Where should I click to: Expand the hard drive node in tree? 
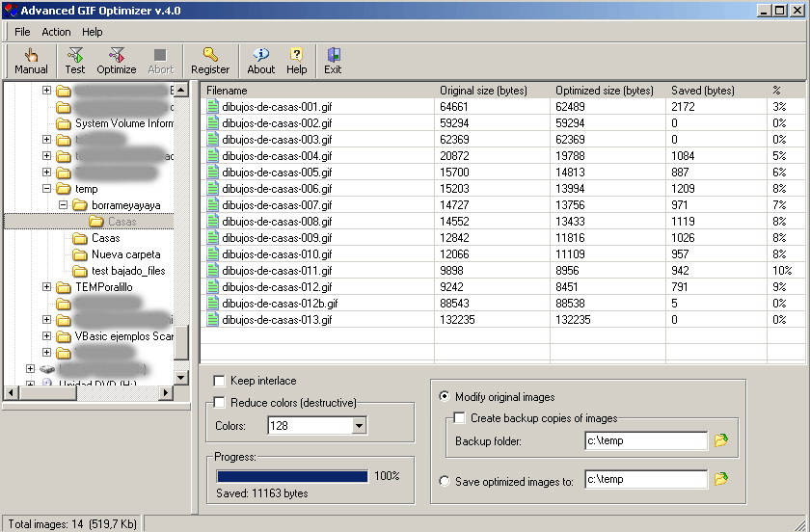[x=30, y=369]
